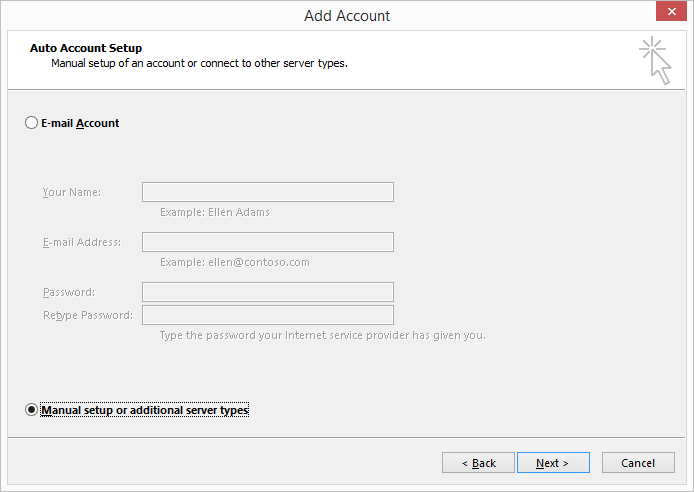Click the 'Manual setup or additional server types' label
Screen dimensions: 694x492
point(145,410)
